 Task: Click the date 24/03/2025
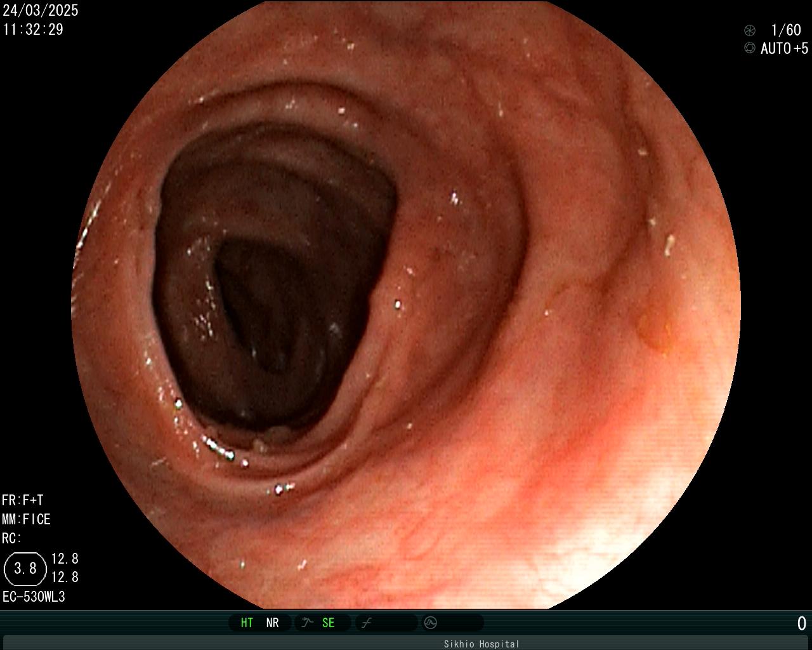click(x=41, y=10)
